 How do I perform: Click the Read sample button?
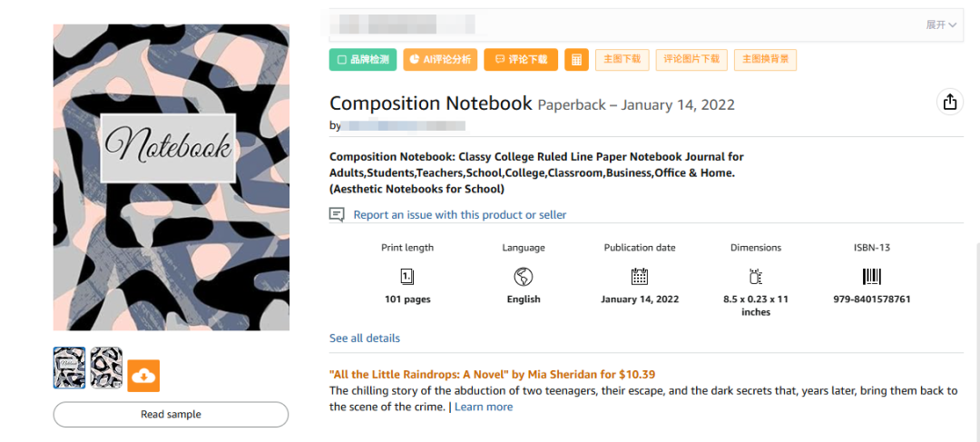(171, 415)
